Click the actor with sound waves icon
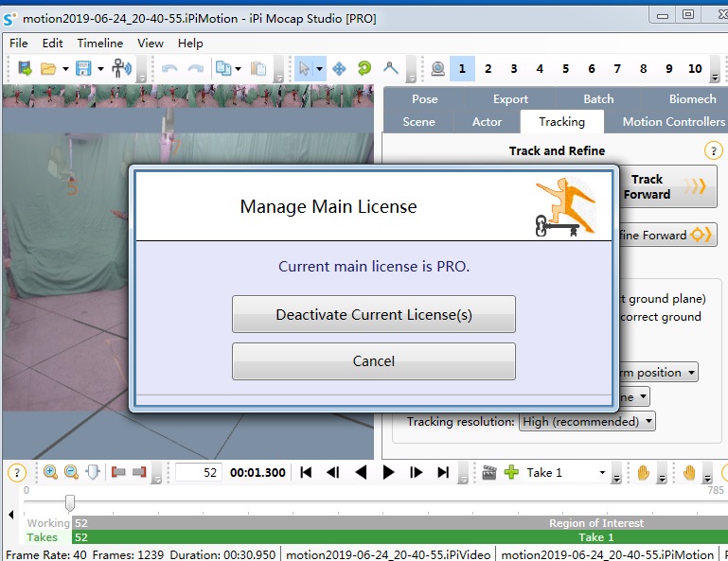Screen dimensions: 728x561 pos(121,69)
